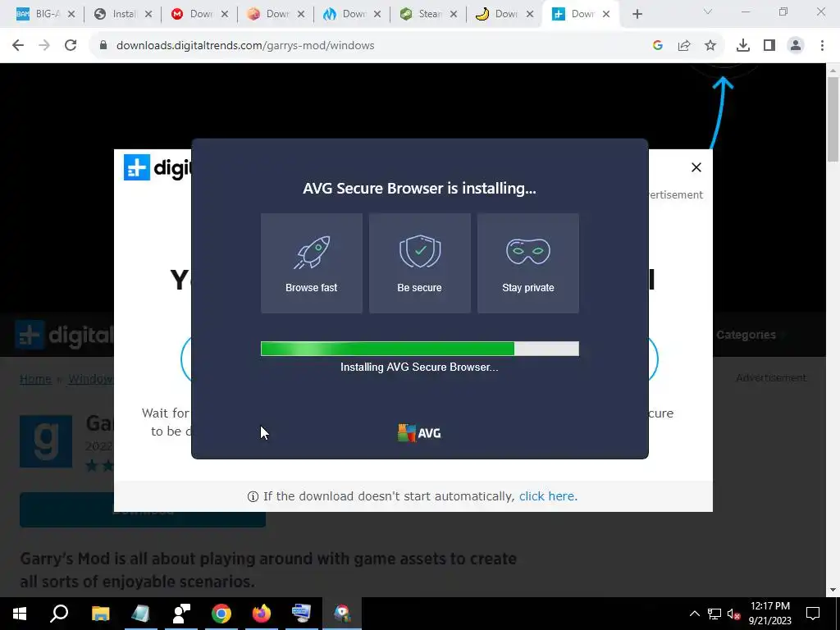The image size is (840, 630).
Task: Click the padlock site info icon
Action: (103, 46)
